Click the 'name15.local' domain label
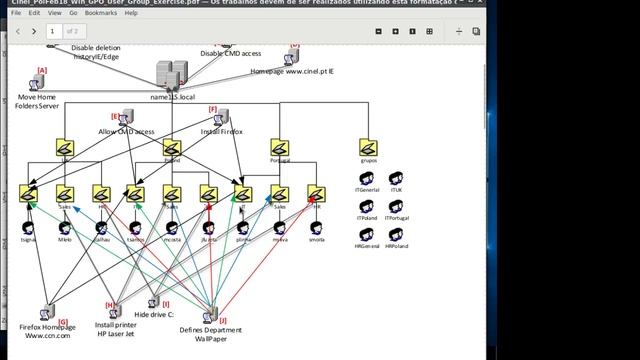The height and width of the screenshot is (360, 640). pyautogui.click(x=173, y=97)
